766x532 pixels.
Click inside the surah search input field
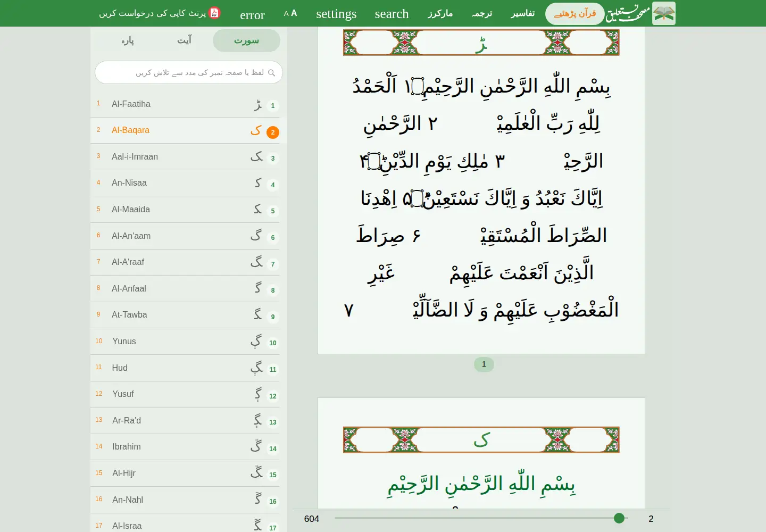pos(189,73)
